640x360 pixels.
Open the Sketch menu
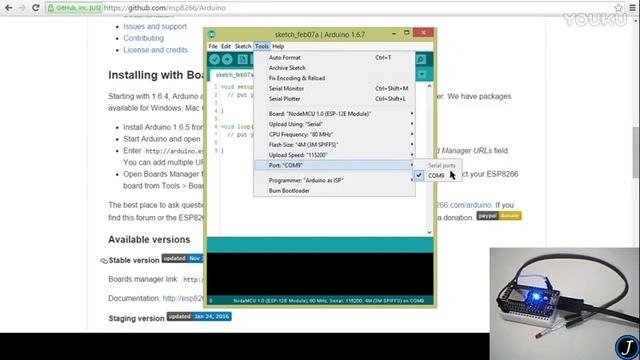[x=242, y=46]
